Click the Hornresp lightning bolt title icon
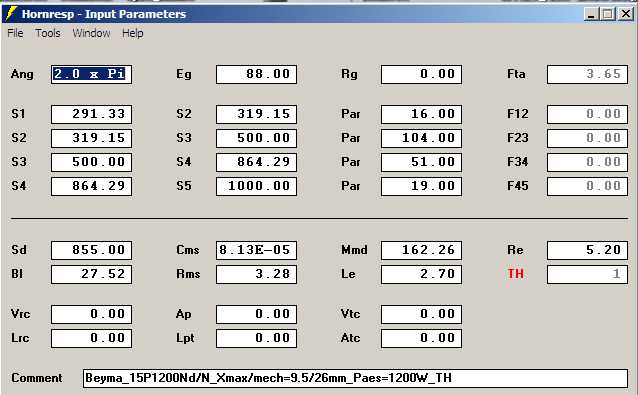Screen dimensions: 638x395 (11, 14)
